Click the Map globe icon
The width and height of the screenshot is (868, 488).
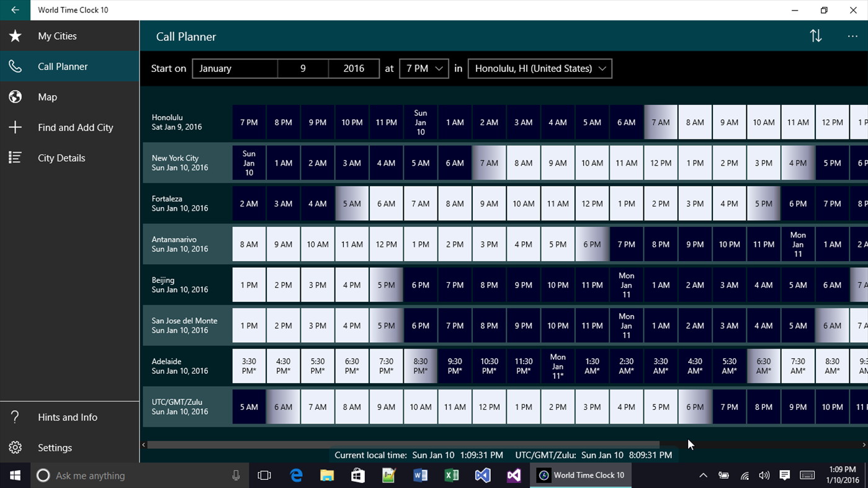(x=16, y=97)
